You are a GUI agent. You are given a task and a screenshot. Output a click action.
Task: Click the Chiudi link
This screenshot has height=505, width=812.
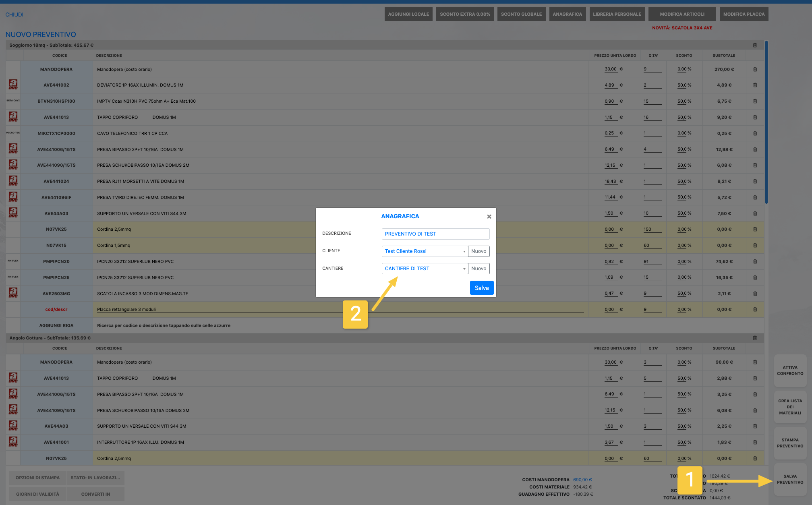pyautogui.click(x=14, y=14)
